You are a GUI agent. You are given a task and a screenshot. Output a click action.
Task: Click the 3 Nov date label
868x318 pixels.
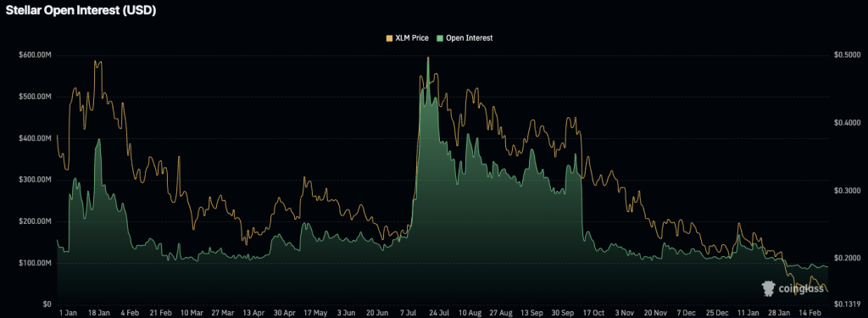(x=625, y=313)
